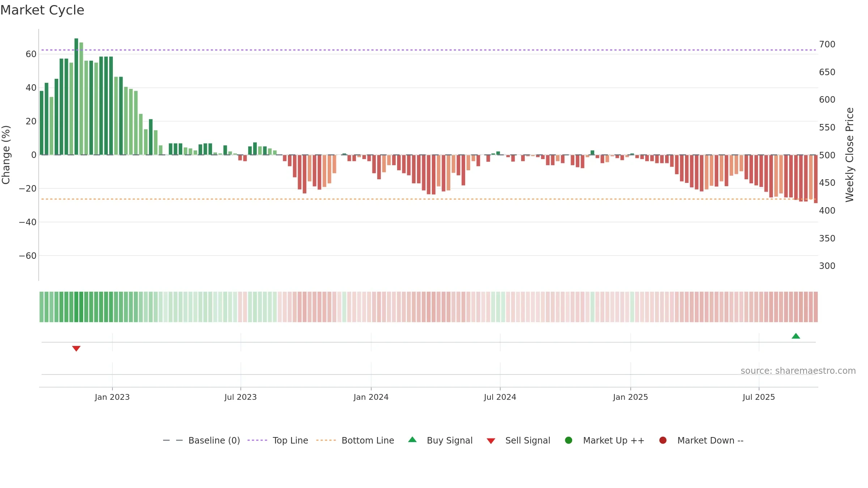Click the red Sell Signal triangle marker near Jan 2023

click(76, 348)
